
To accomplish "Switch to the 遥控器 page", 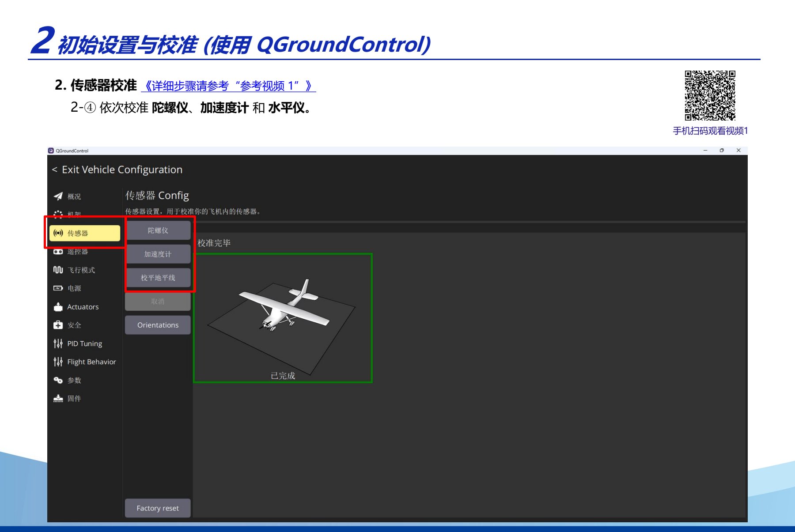I will (85, 252).
